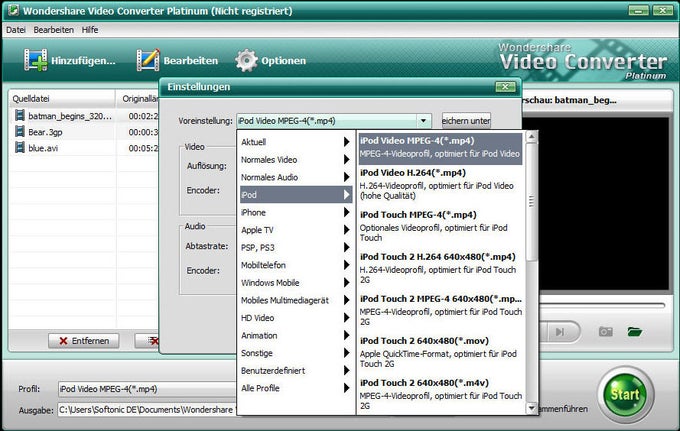Viewport: 680px width, 431px height.
Task: Choose iPod Touch 2 H.264 640x480(*.mp4)
Action: tap(441, 268)
